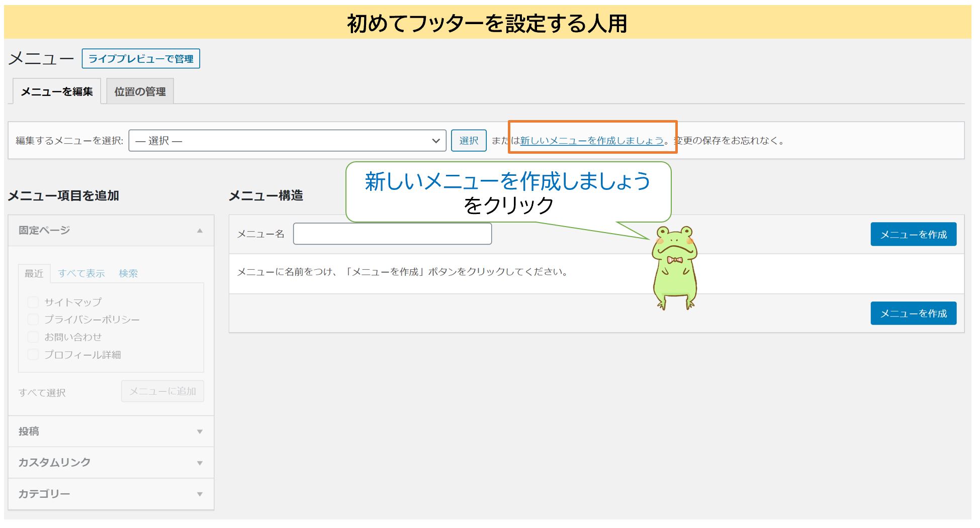Viewport: 980px width, 528px height.
Task: Expand the 投稿 accordion panel
Action: pyautogui.click(x=110, y=432)
